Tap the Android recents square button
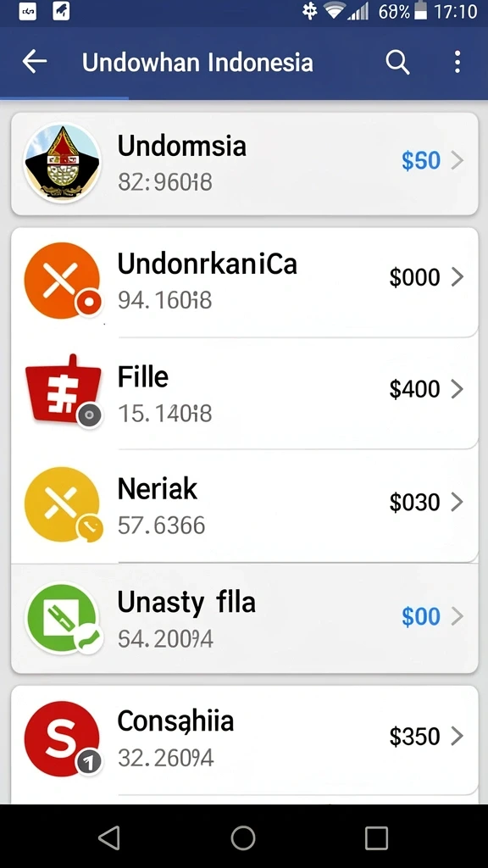The image size is (488, 868). point(376,838)
